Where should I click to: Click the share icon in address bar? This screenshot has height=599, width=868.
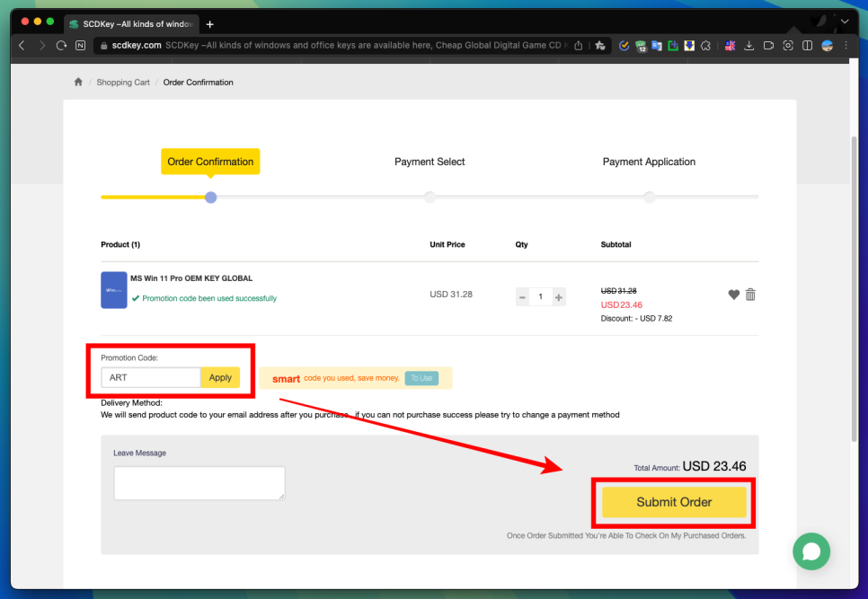579,46
